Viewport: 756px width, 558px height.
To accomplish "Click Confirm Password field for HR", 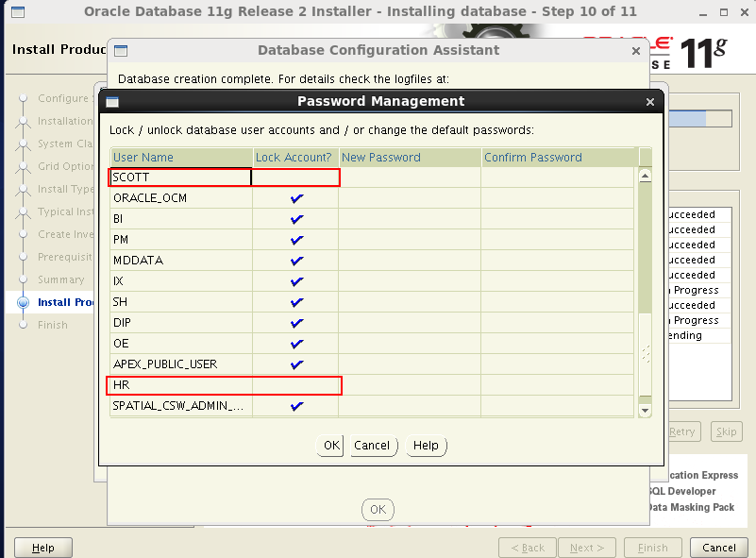I will (x=558, y=385).
